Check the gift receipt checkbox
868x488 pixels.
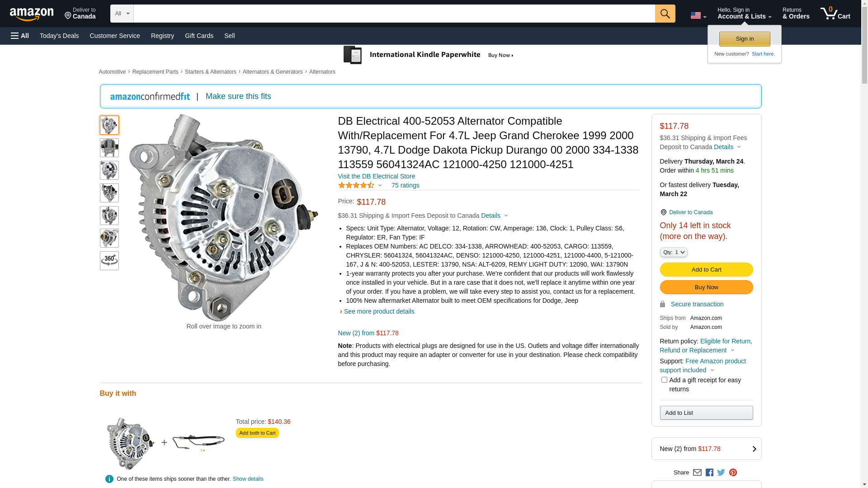[664, 380]
